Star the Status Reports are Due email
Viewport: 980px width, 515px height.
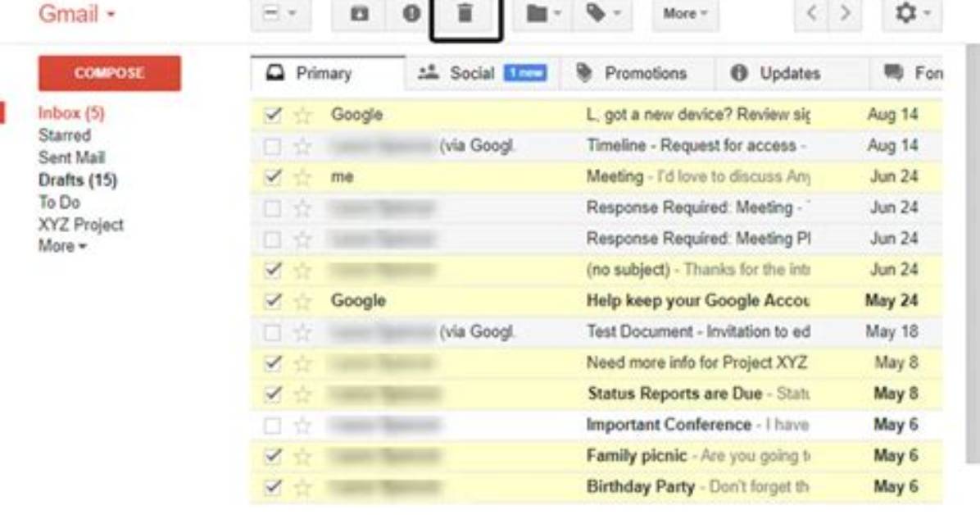[303, 394]
